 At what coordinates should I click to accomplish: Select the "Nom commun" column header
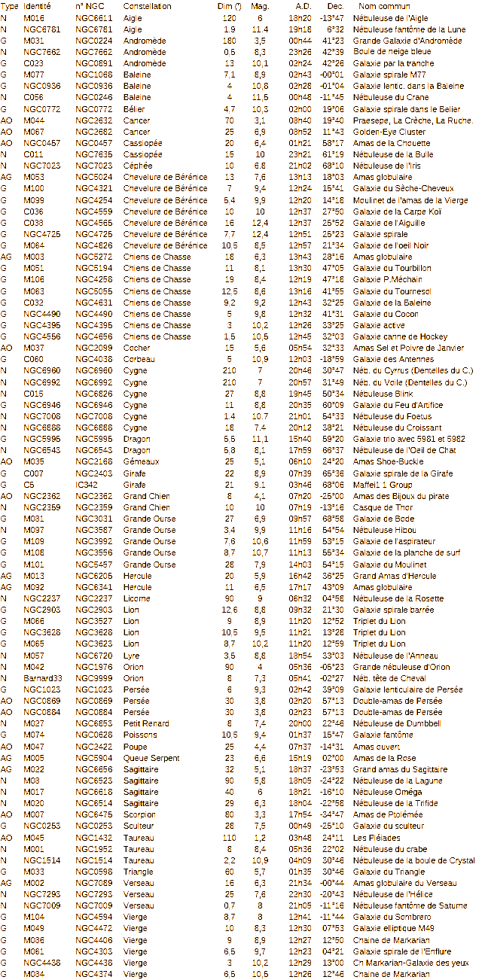[x=386, y=6]
